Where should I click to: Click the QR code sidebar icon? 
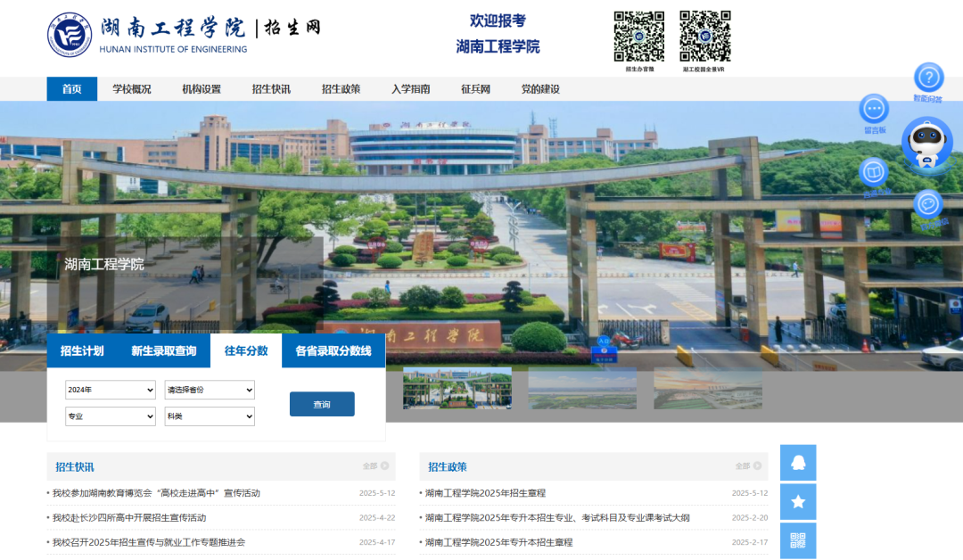pos(798,540)
